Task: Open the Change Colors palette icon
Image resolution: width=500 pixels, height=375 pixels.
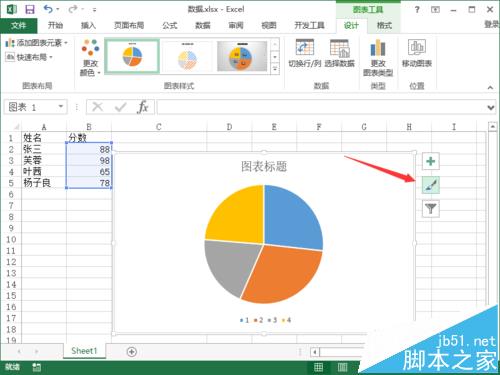Action: 90,48
